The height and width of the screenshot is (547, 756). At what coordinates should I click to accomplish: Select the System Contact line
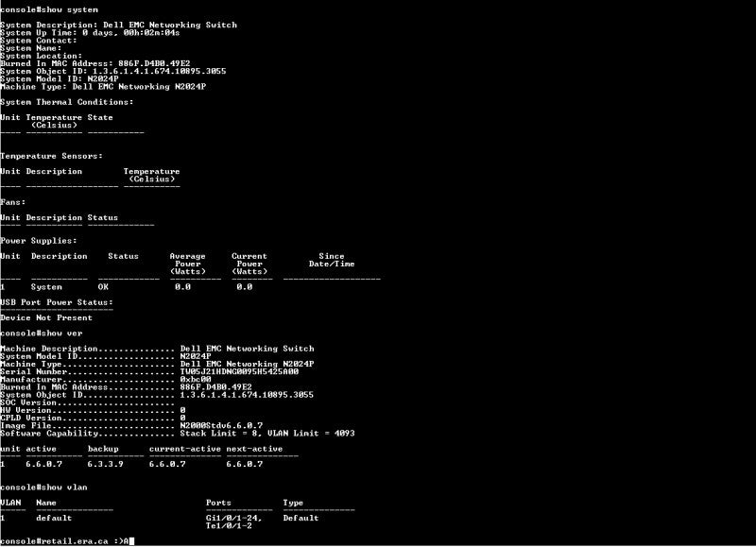[x=39, y=41]
